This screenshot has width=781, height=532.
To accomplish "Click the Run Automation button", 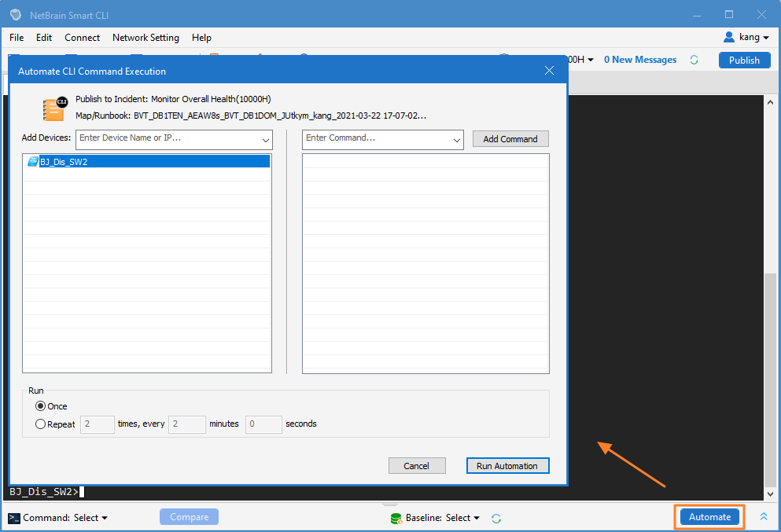I will (x=507, y=466).
